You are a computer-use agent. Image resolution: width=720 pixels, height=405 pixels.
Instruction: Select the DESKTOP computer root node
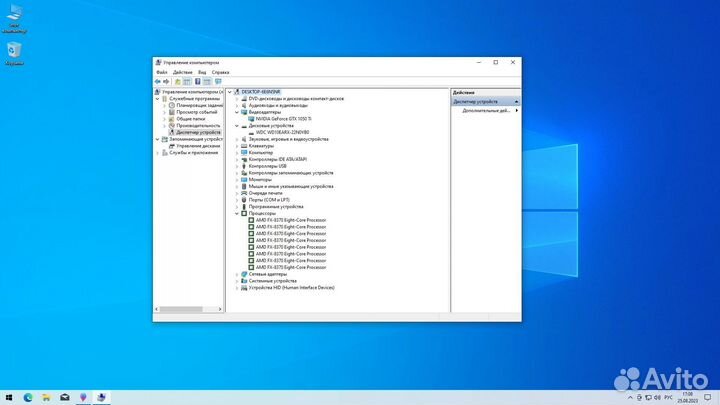(262, 91)
